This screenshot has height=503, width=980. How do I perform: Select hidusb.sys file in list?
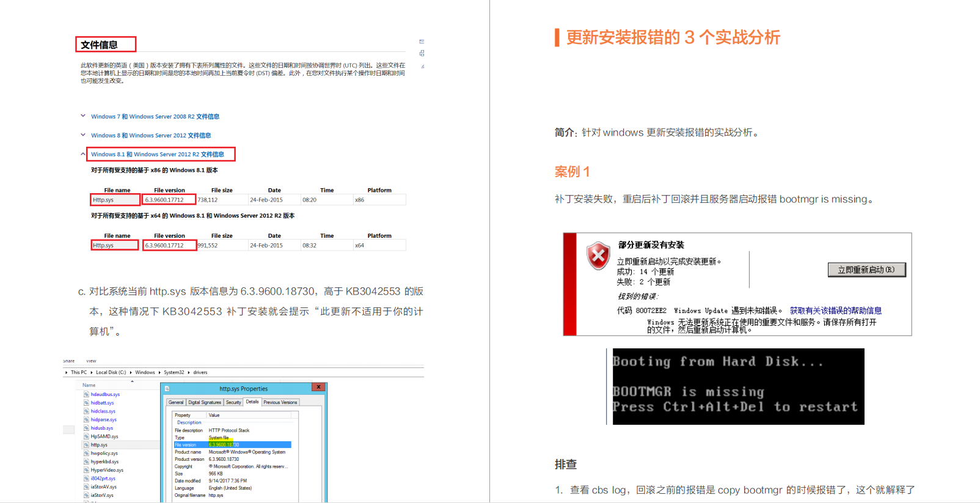point(101,428)
